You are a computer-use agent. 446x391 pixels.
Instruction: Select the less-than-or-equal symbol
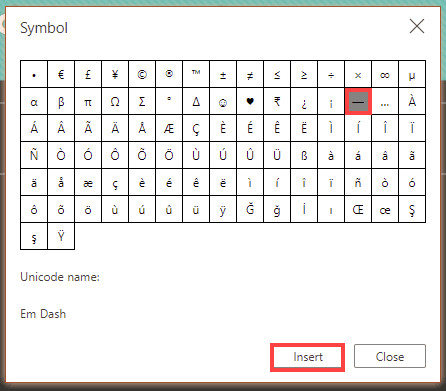277,74
